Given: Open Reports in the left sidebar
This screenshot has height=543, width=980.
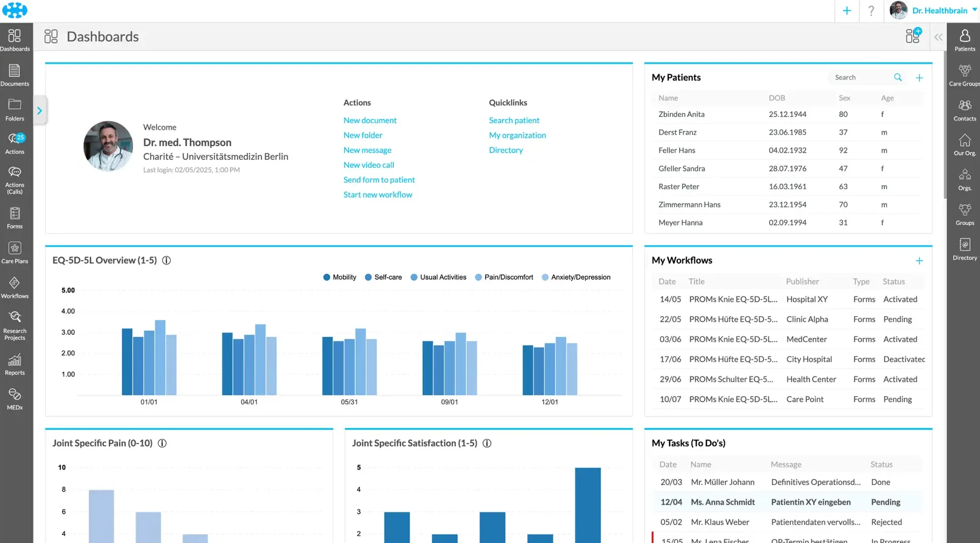Looking at the screenshot, I should click(x=15, y=365).
